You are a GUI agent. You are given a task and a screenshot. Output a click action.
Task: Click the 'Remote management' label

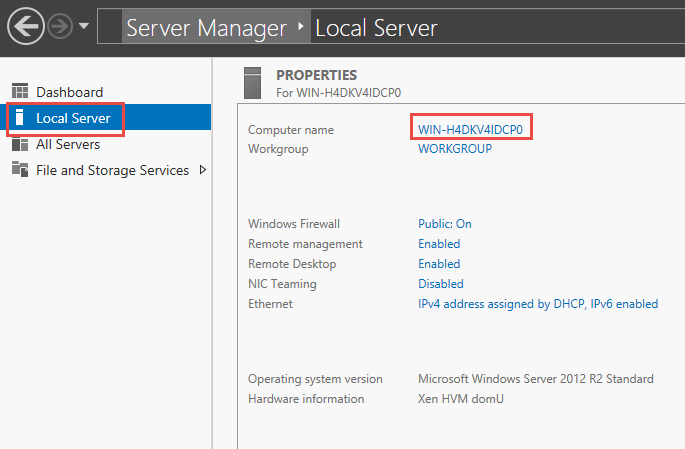pyautogui.click(x=305, y=244)
